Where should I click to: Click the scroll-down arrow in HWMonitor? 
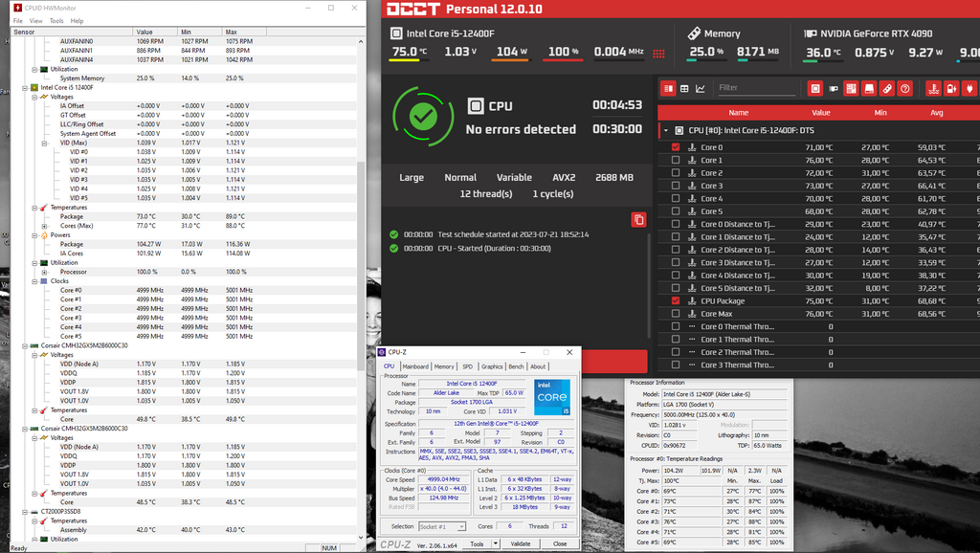click(x=360, y=537)
